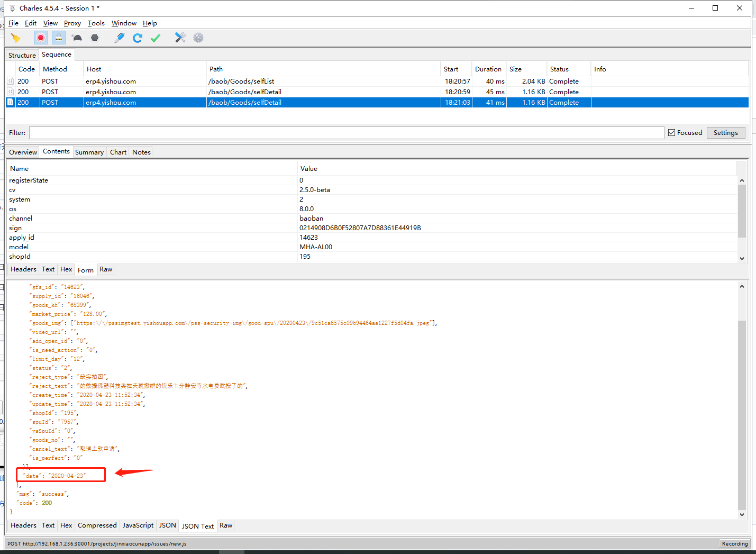Sort by Duration column header

pyautogui.click(x=488, y=69)
